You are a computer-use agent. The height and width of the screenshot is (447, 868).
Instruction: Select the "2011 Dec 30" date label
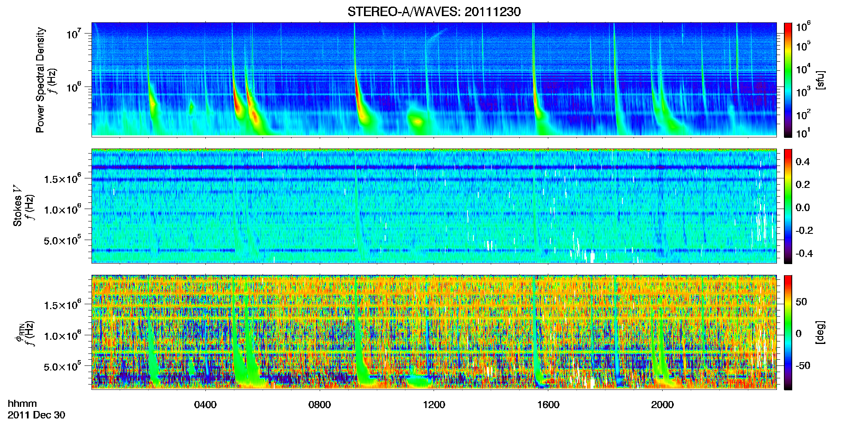tap(36, 415)
